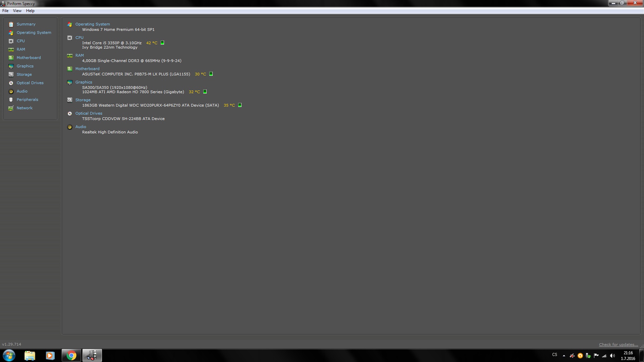Open Storage section from sidebar label
This screenshot has width=644, height=362.
pyautogui.click(x=24, y=74)
